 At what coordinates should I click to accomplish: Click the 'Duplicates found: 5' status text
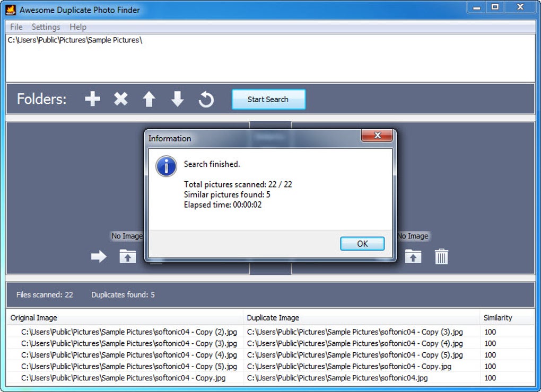pyautogui.click(x=123, y=295)
